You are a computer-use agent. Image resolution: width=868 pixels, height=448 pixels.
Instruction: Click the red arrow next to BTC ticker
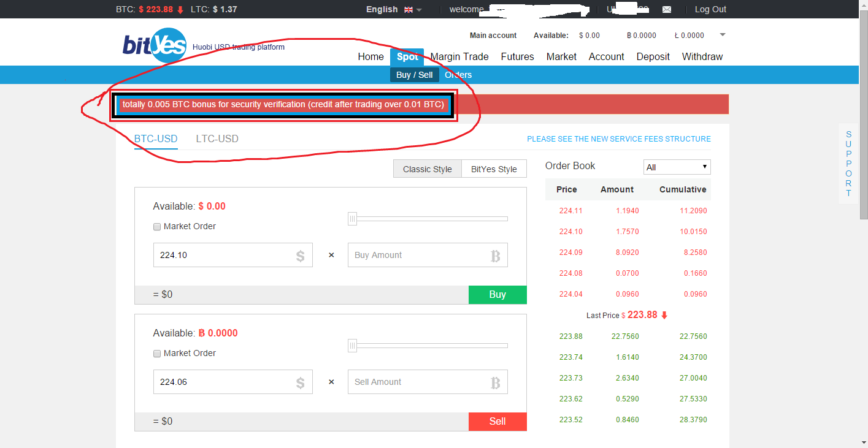(x=180, y=10)
